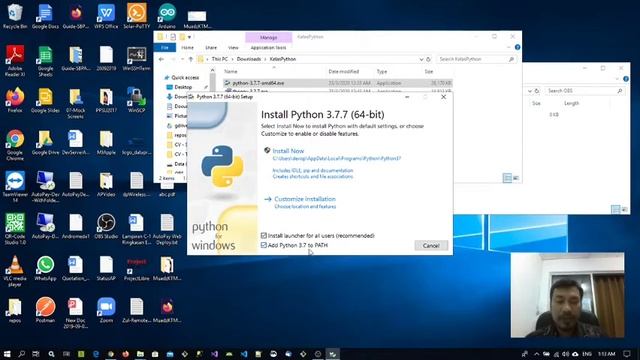Open Quick access toolbar customize dropdown
The height and width of the screenshot is (360, 640).
point(189,37)
